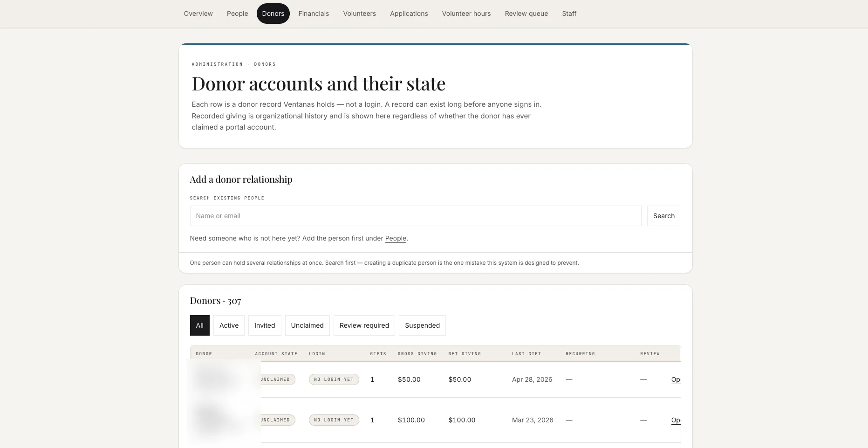Click the Gross Giving column header
This screenshot has width=868, height=448.
point(417,354)
